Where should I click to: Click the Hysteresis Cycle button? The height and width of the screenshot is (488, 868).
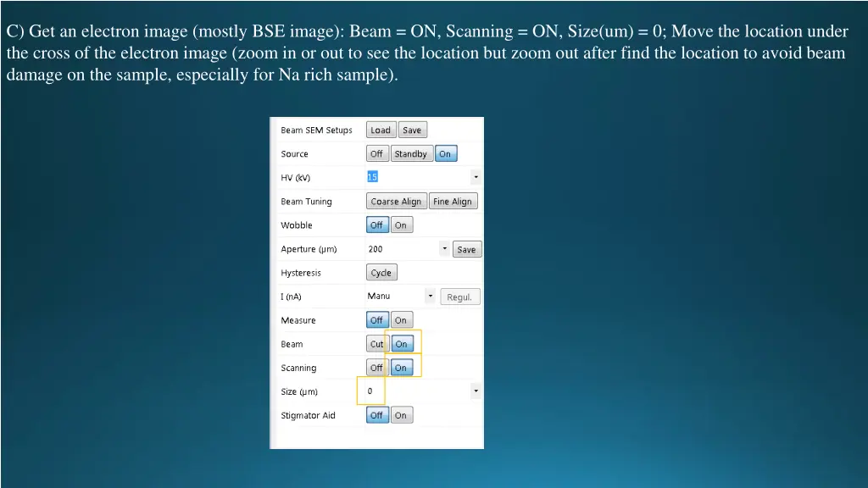381,273
